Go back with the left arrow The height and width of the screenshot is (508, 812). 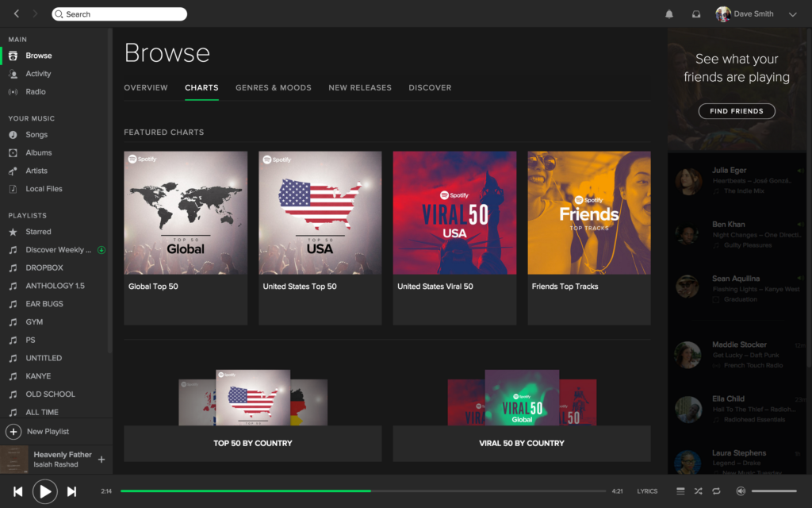pos(17,14)
